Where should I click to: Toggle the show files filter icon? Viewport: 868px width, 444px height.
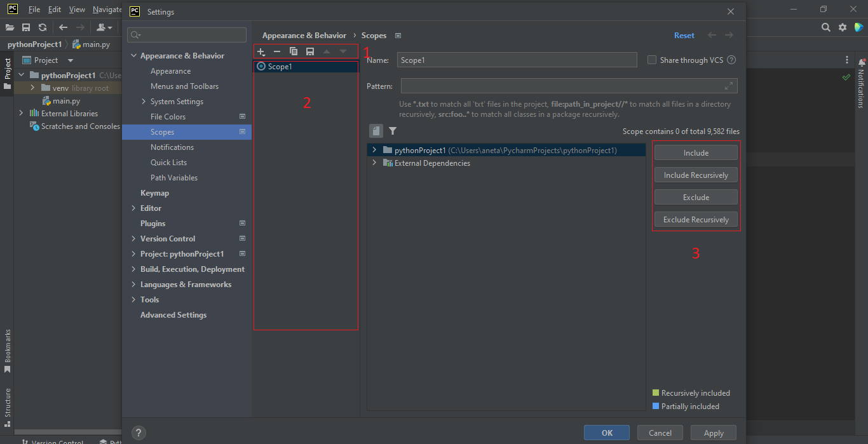click(x=376, y=130)
